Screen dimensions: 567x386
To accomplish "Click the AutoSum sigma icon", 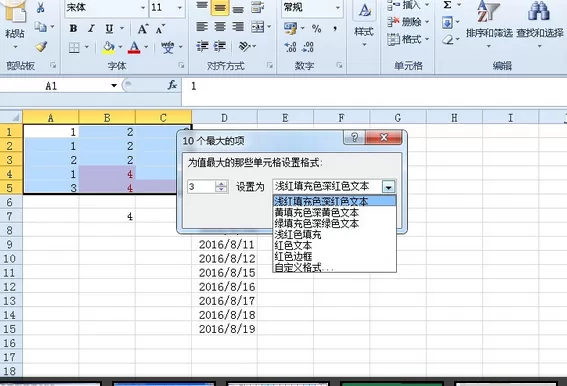I will pyautogui.click(x=447, y=5).
